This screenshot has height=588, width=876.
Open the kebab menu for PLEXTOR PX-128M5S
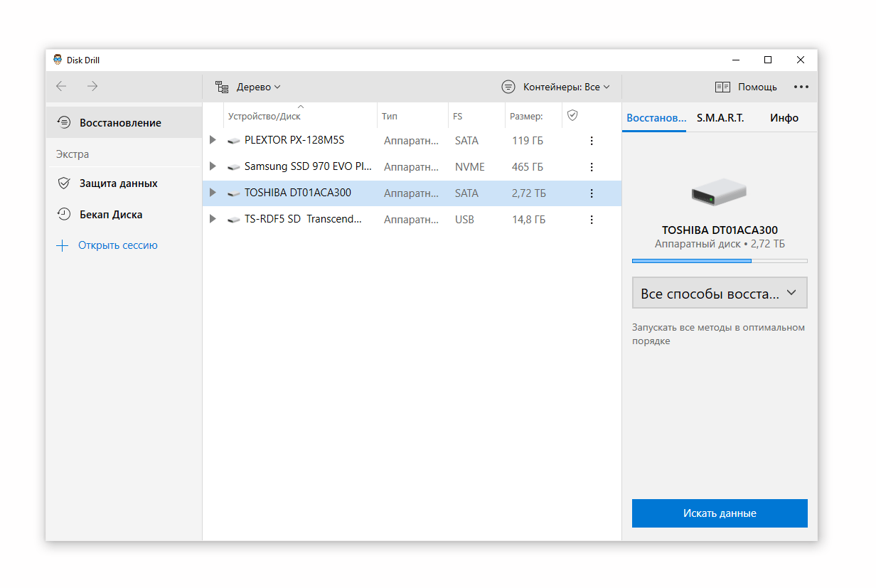592,141
